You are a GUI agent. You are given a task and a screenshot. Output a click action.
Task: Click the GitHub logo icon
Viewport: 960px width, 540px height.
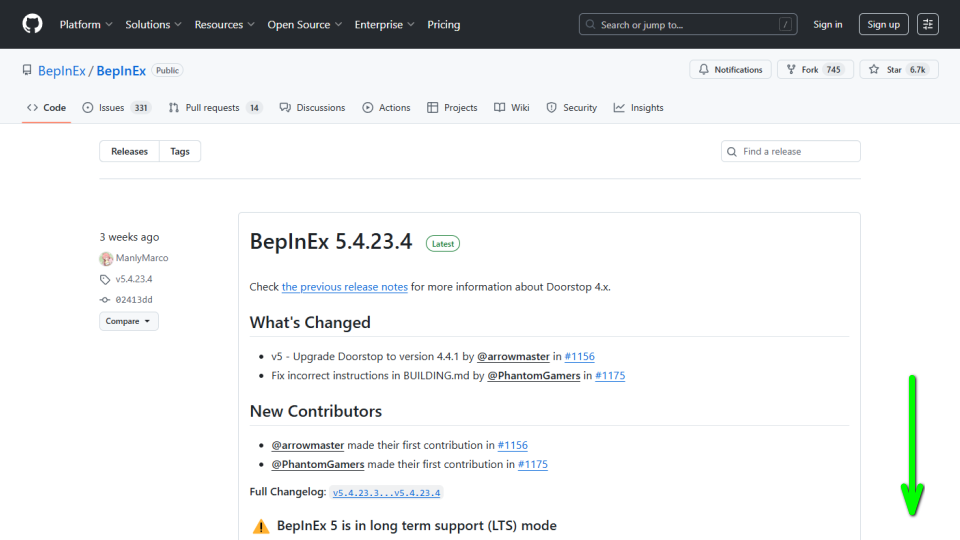(x=32, y=24)
